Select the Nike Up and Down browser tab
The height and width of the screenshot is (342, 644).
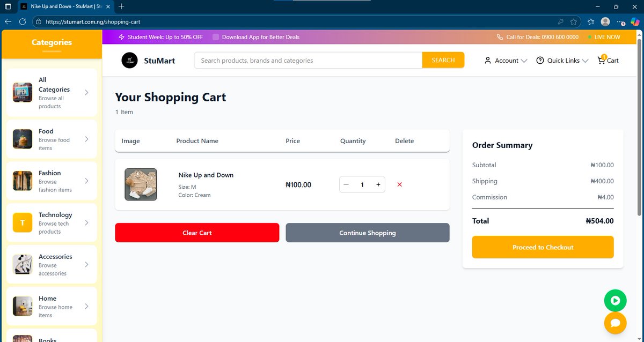click(65, 6)
